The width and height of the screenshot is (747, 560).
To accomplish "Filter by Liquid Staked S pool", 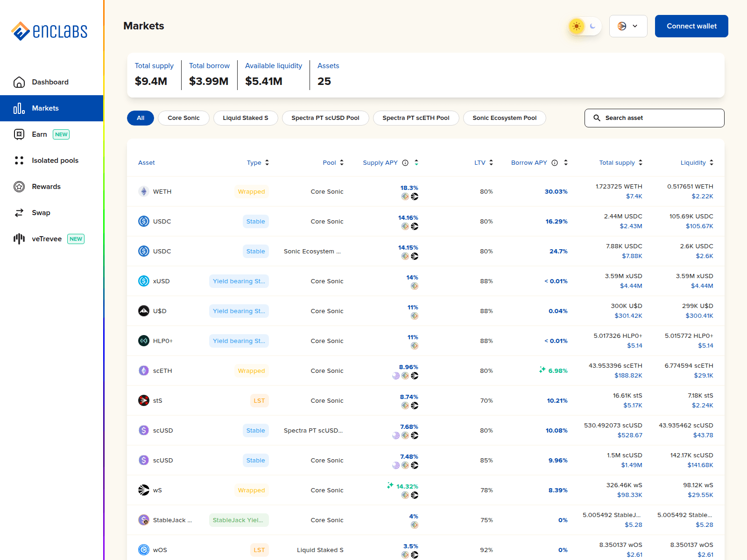I will pyautogui.click(x=246, y=118).
